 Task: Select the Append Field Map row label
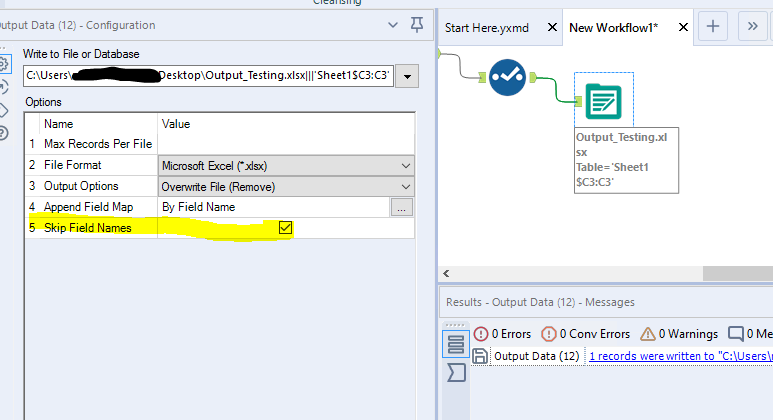88,207
